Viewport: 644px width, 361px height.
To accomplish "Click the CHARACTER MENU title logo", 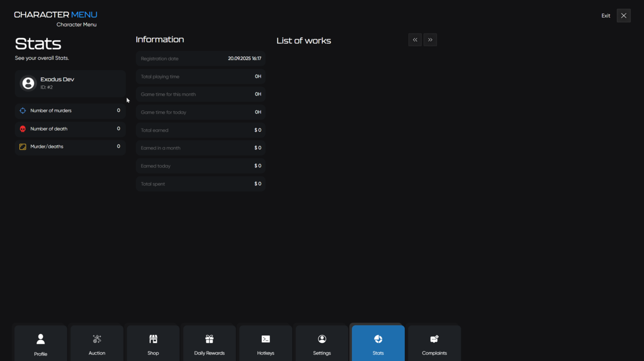I will pos(56,15).
